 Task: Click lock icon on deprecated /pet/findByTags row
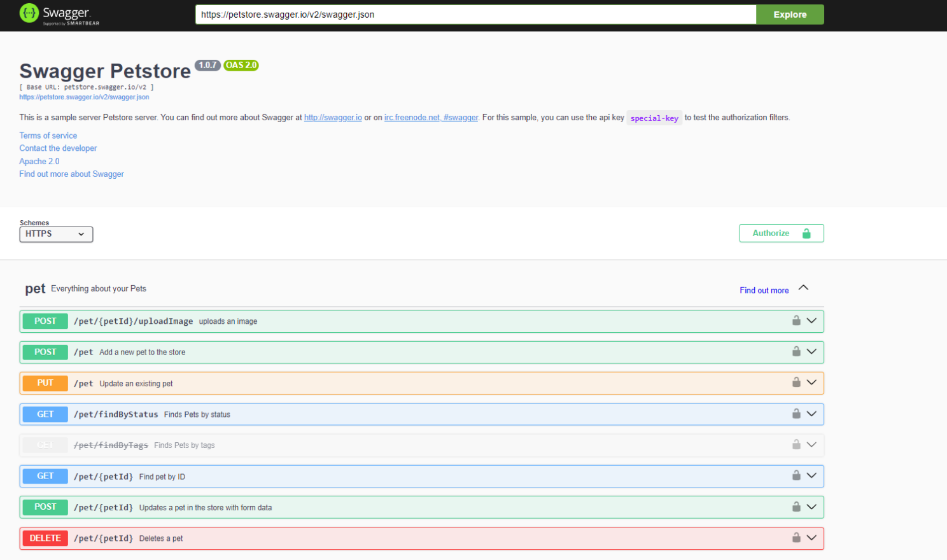796,444
